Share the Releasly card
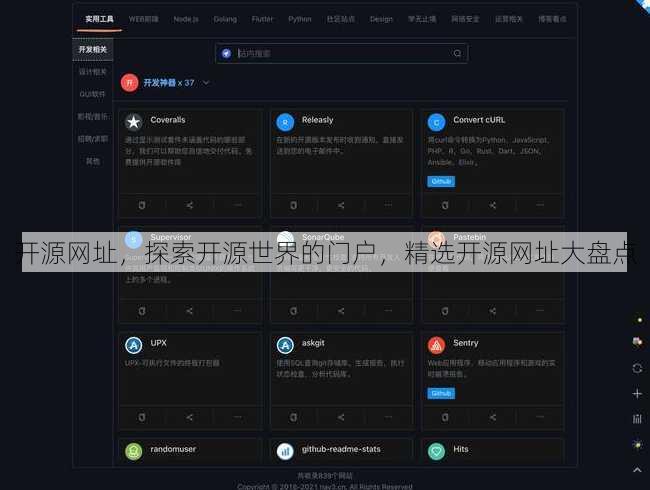The height and width of the screenshot is (490, 650). 341,205
